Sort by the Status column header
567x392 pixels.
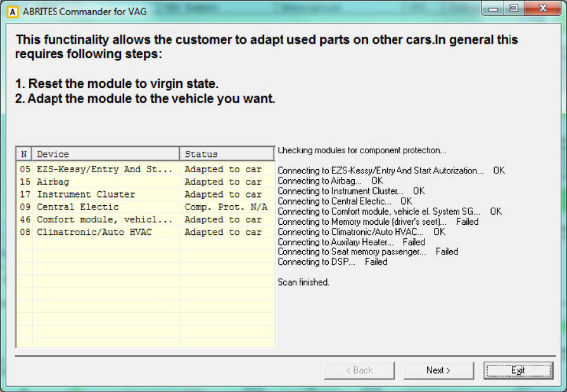click(x=227, y=154)
